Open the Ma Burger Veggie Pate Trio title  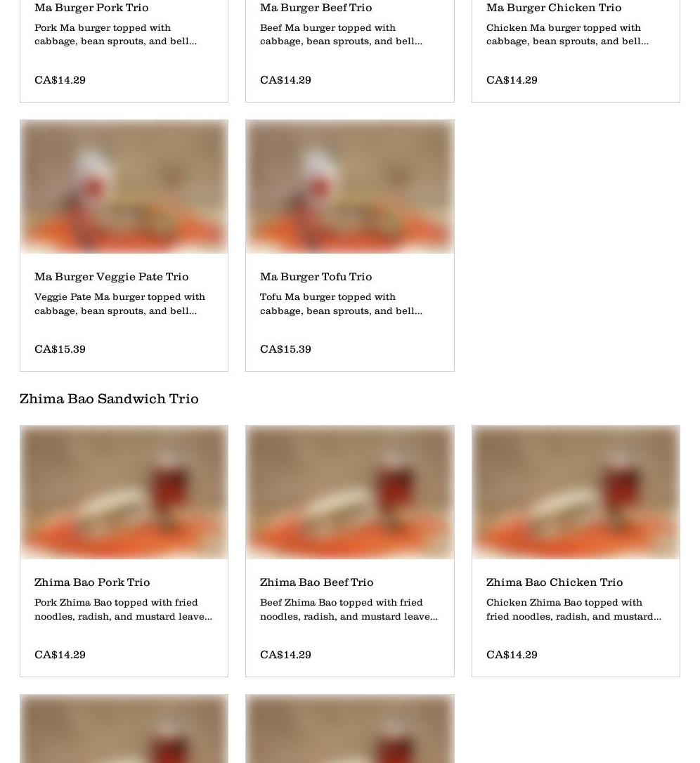(x=112, y=277)
